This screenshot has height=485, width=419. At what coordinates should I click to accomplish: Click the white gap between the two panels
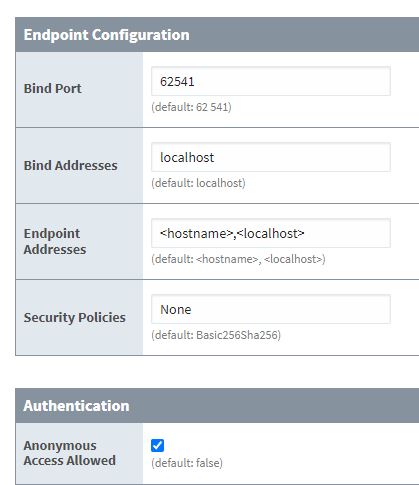click(x=217, y=372)
